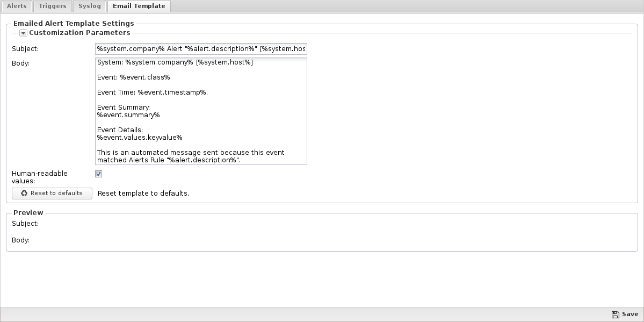
Task: Click the Preview section Subject label
Action: click(25, 224)
